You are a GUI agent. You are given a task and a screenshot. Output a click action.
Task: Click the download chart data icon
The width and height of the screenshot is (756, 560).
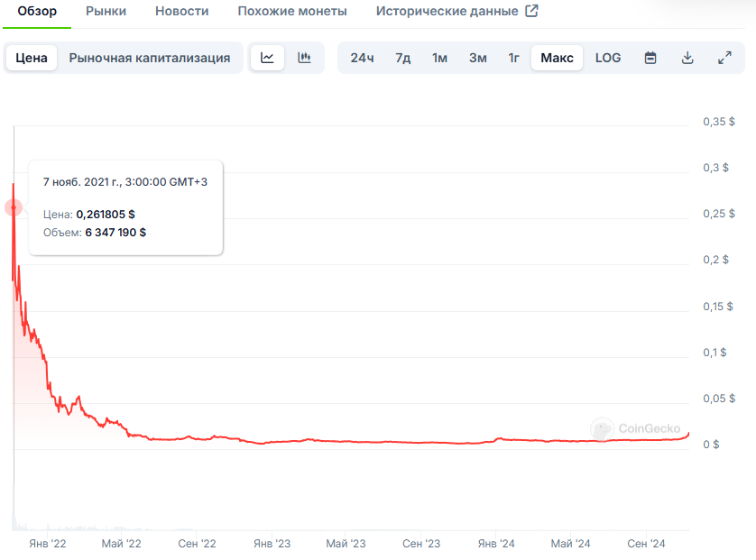pyautogui.click(x=687, y=58)
